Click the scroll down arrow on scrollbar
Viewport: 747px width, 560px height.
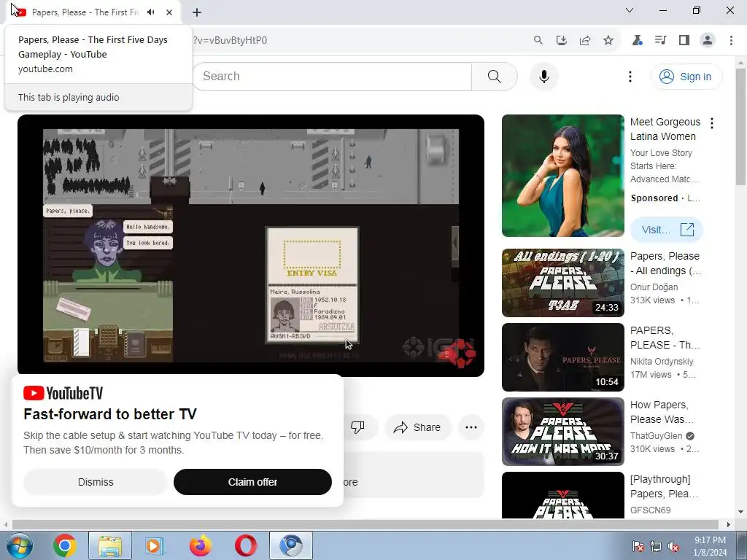(740, 512)
